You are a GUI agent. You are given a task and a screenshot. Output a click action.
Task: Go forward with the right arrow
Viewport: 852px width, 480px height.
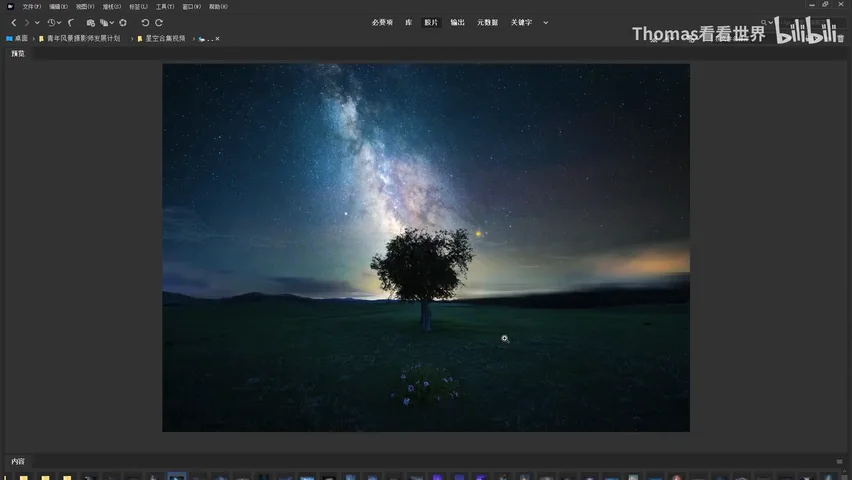coord(26,23)
